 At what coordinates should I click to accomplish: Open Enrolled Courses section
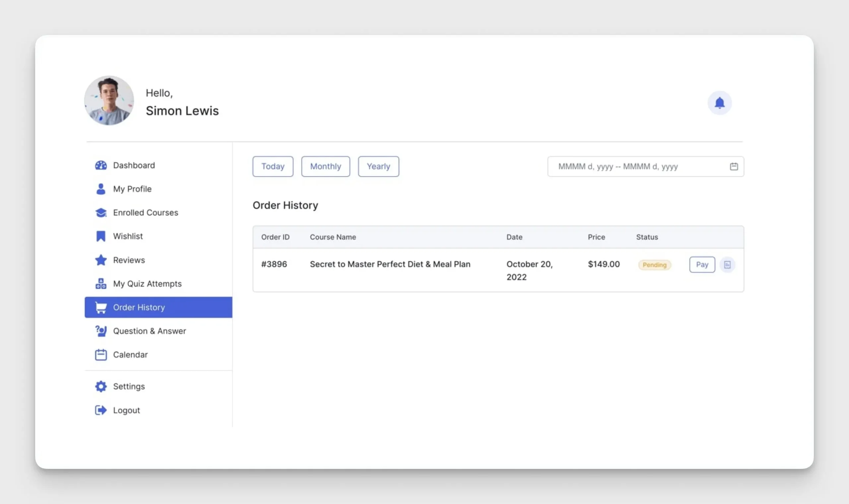pos(159,213)
